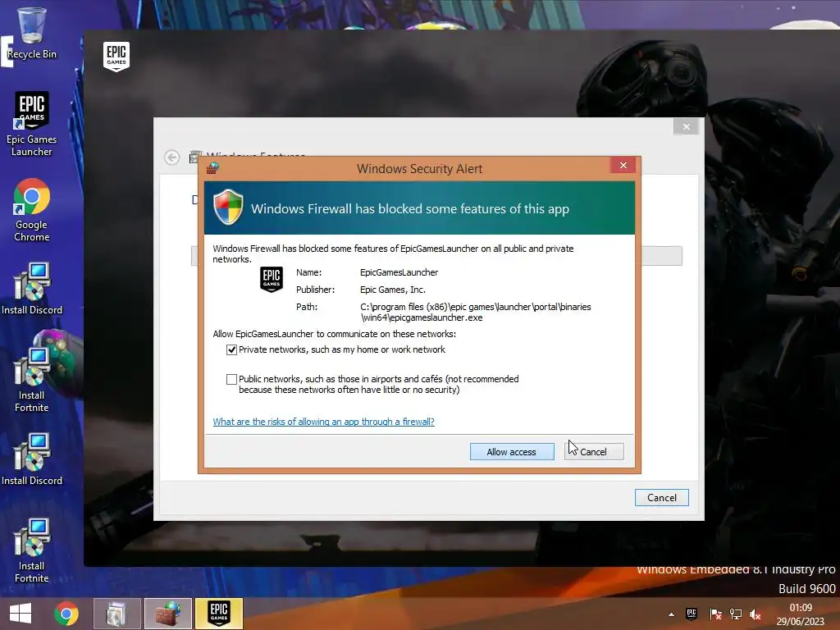
Task: Open network status icon in system tray
Action: [x=736, y=614]
